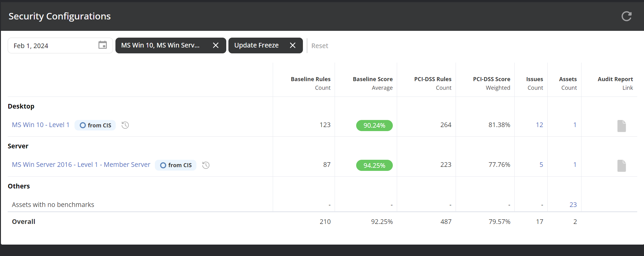Open the MS Win 10, MS Win Serv filter

coord(160,46)
